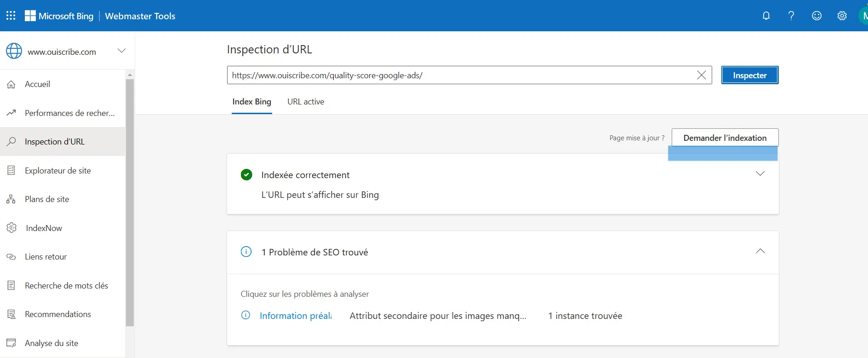Click the info icon beside Information préalable
This screenshot has width=868, height=358.
pyautogui.click(x=246, y=315)
